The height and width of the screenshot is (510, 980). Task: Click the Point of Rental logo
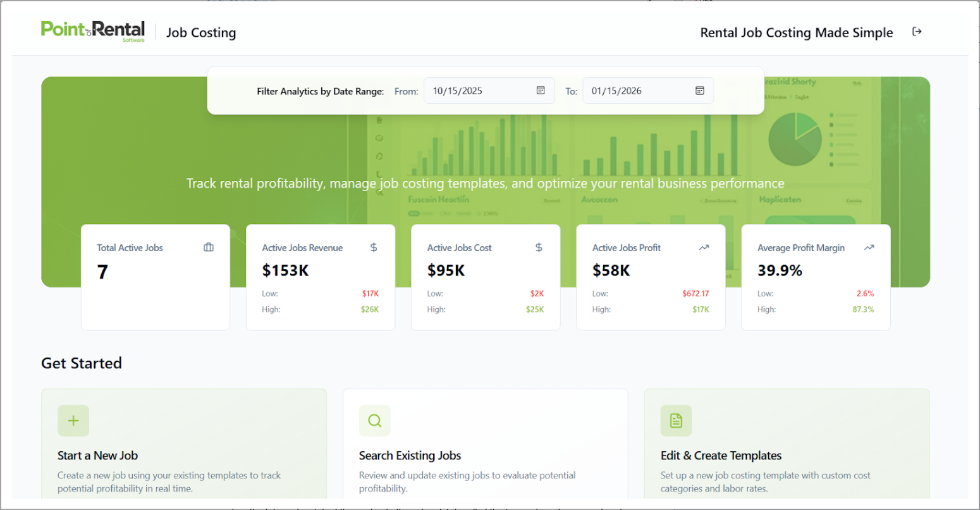tap(93, 30)
